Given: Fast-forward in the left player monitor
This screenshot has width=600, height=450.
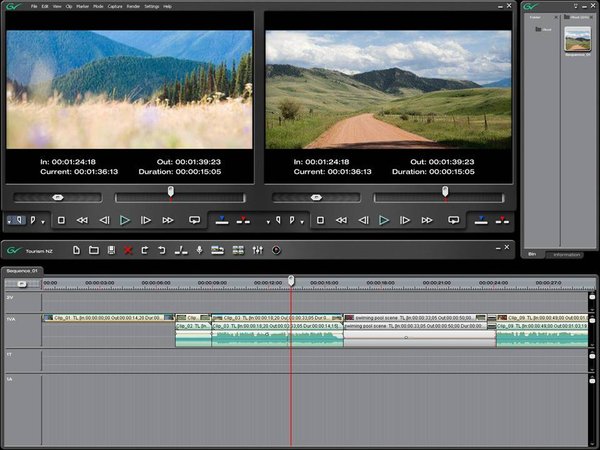Looking at the screenshot, I should click(168, 220).
